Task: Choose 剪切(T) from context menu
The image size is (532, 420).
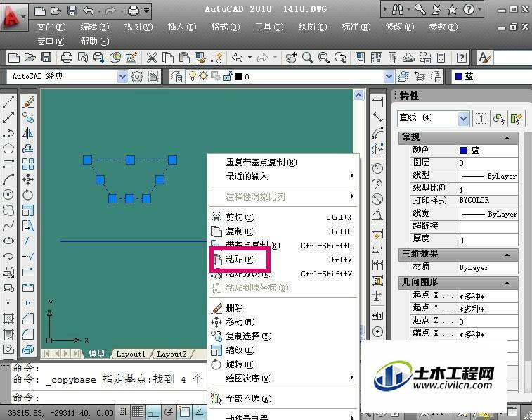Action: pyautogui.click(x=284, y=217)
